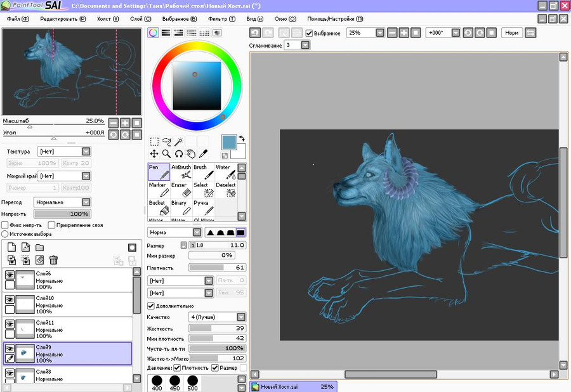
Task: Switch to Новый Хост.sai document tab
Action: point(293,386)
